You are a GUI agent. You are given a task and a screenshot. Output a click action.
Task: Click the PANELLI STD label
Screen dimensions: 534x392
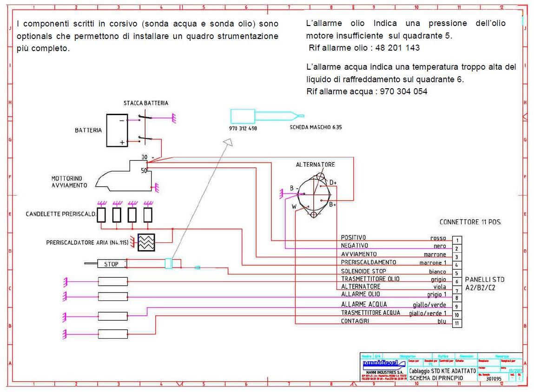tap(485, 279)
